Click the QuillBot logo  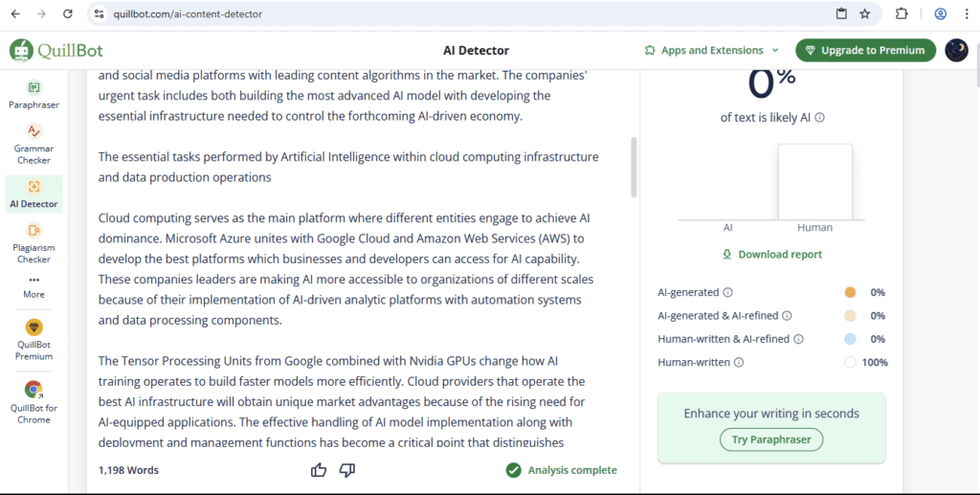click(56, 51)
